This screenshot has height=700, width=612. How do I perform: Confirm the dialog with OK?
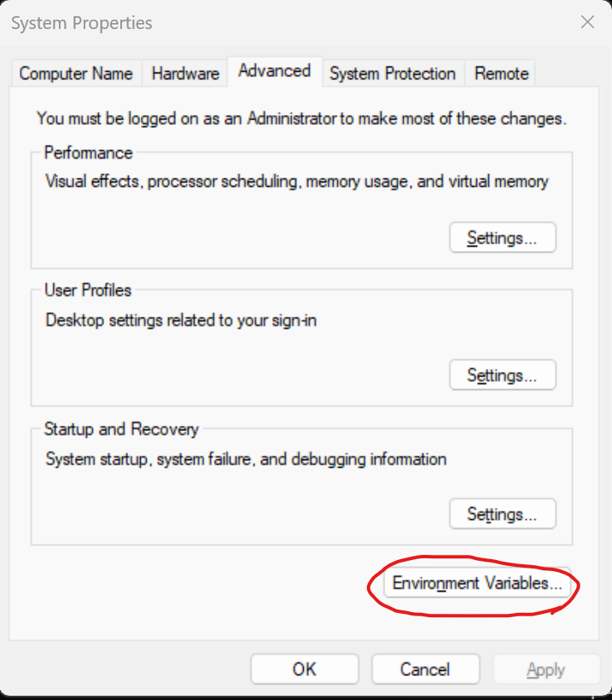point(304,669)
